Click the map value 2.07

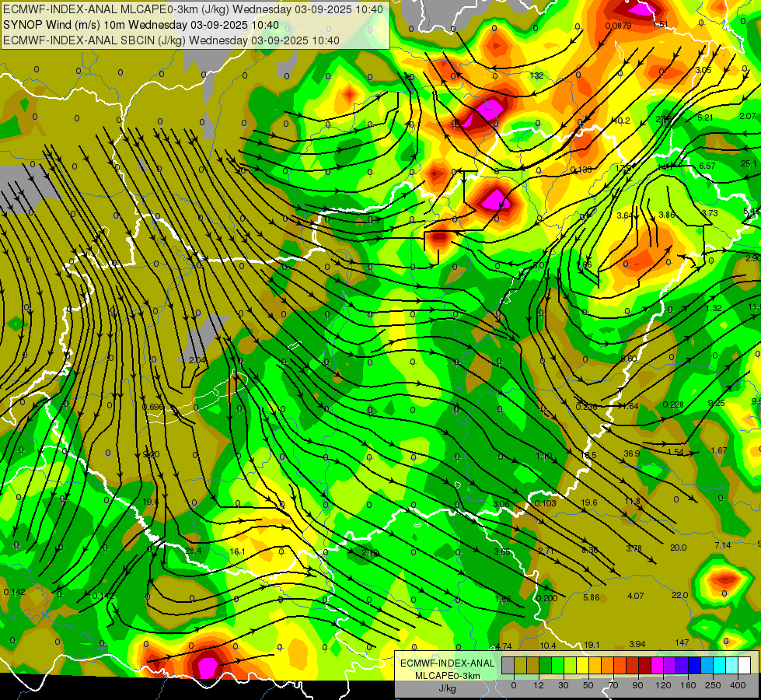748,116
